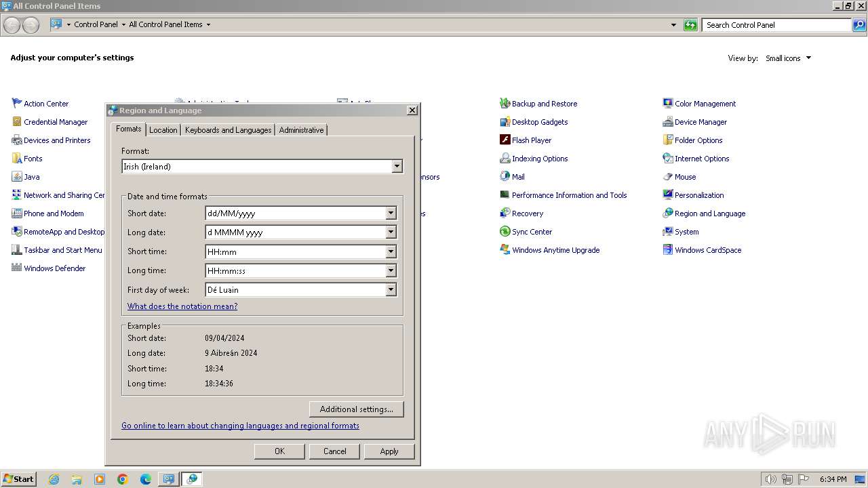
Task: Open the Backup and Restore icon
Action: point(505,104)
